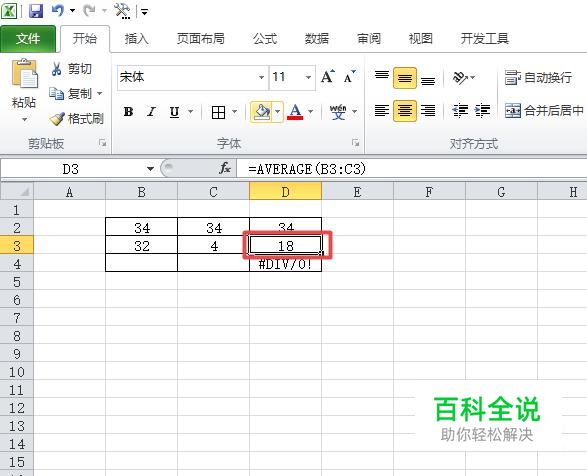This screenshot has width=587, height=476.
Task: Click the 剪切 (Cut) scissors button
Action: pos(71,69)
